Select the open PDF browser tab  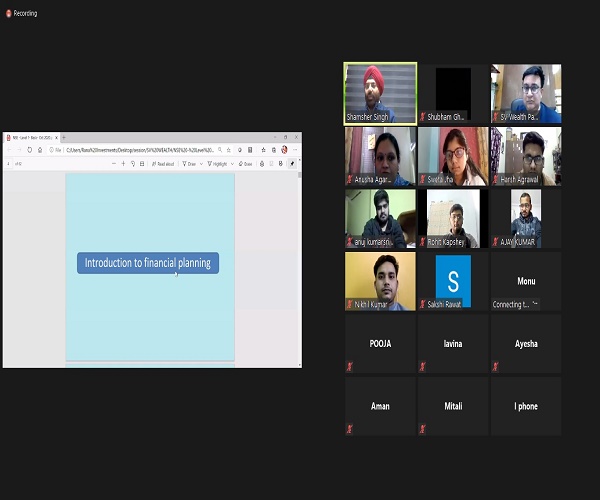click(x=30, y=137)
